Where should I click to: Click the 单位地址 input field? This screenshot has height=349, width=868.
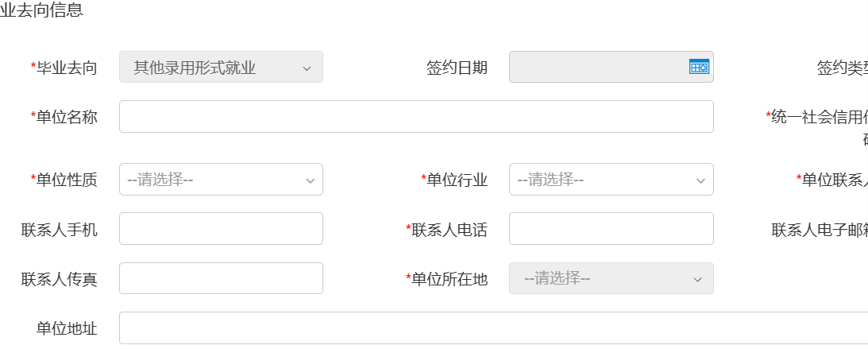click(x=492, y=328)
